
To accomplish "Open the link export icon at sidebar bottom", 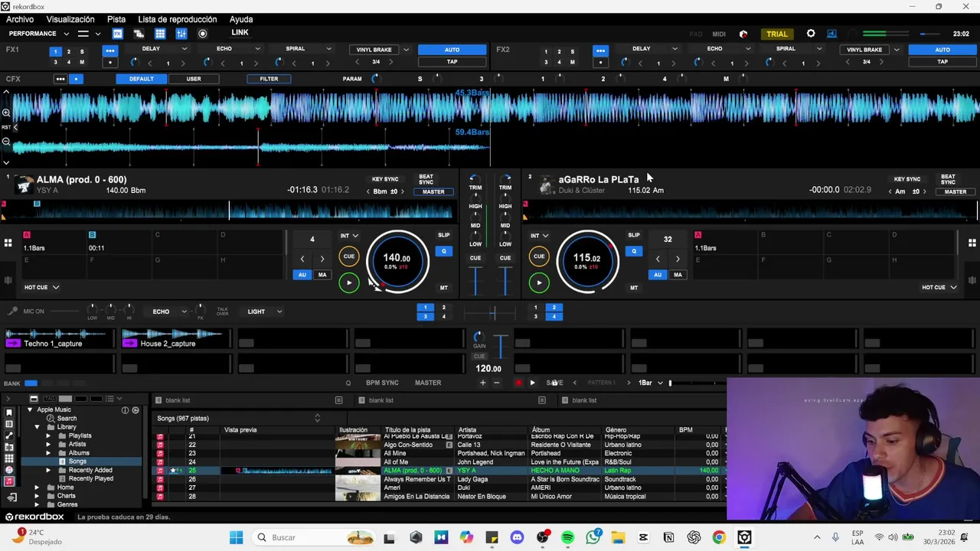I will (x=11, y=497).
